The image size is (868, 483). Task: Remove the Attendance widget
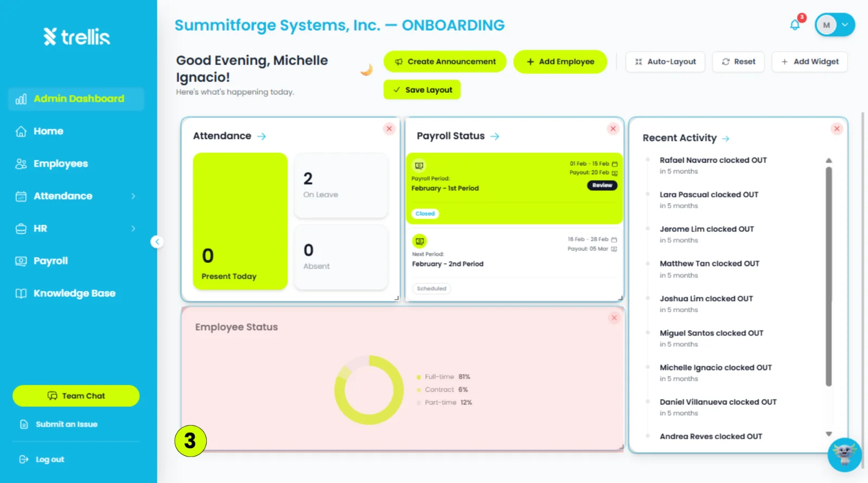(x=389, y=128)
